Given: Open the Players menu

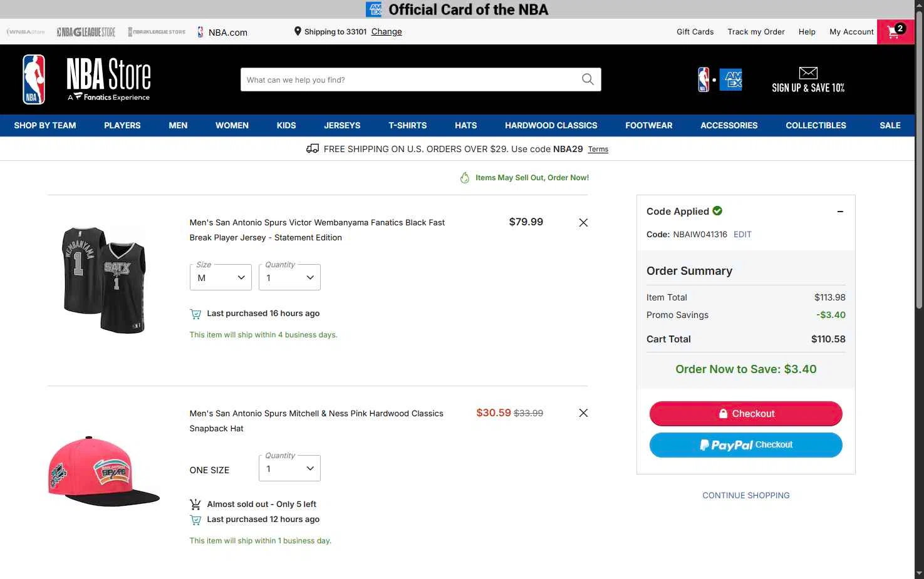Looking at the screenshot, I should [122, 125].
